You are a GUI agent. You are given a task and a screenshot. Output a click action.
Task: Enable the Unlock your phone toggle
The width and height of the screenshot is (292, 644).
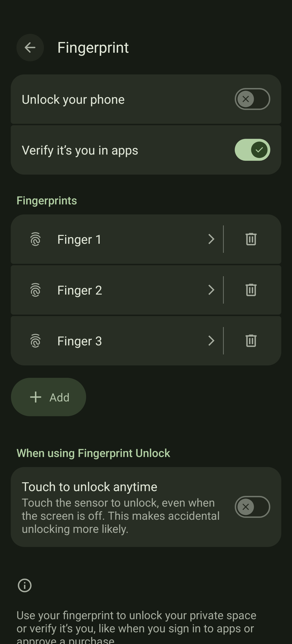point(252,99)
